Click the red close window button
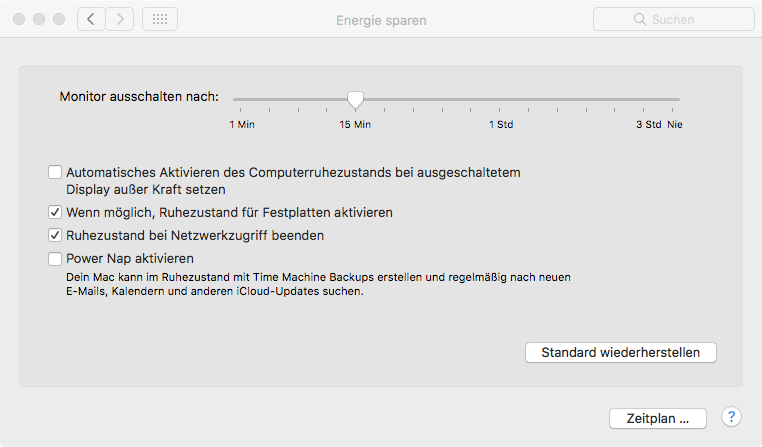 pyautogui.click(x=19, y=19)
